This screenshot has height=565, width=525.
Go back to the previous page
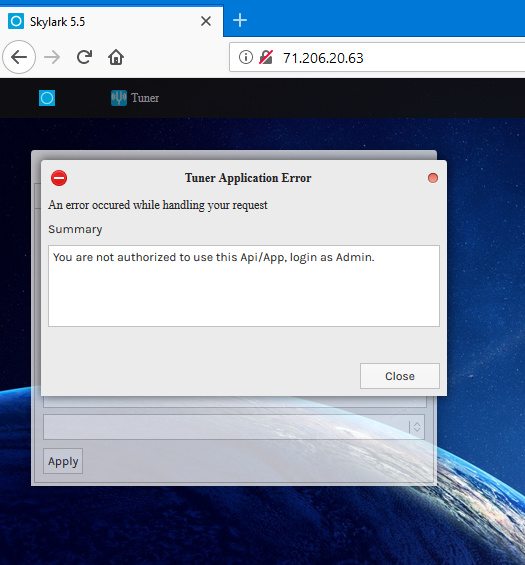tap(19, 57)
